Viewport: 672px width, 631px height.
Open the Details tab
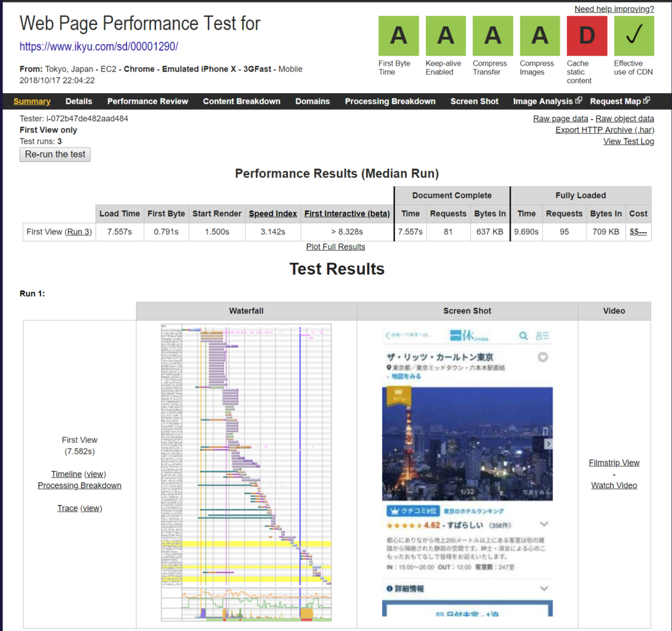pyautogui.click(x=79, y=102)
